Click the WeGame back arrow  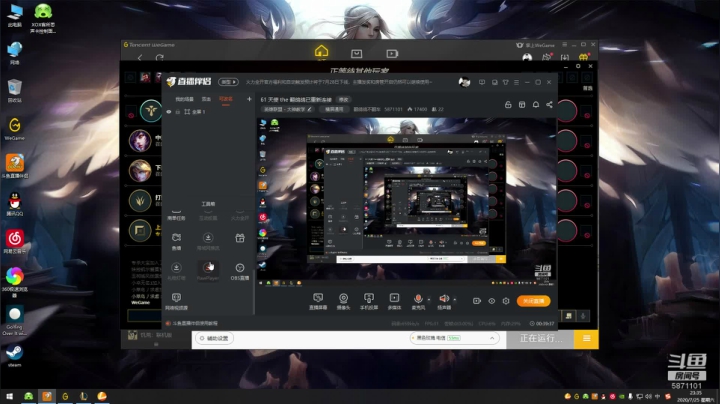pyautogui.click(x=140, y=58)
